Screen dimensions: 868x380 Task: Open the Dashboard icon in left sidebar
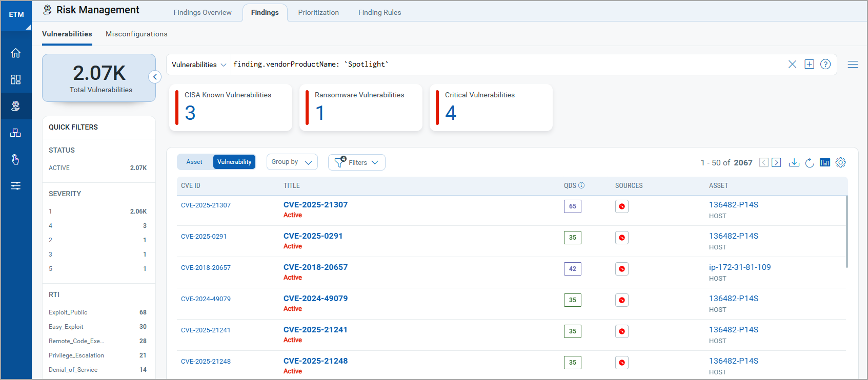pos(16,79)
